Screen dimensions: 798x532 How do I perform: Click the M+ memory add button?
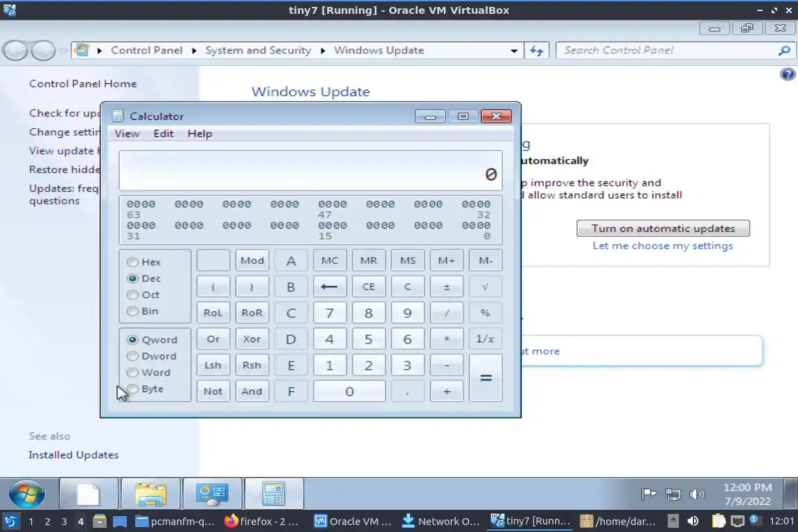446,260
